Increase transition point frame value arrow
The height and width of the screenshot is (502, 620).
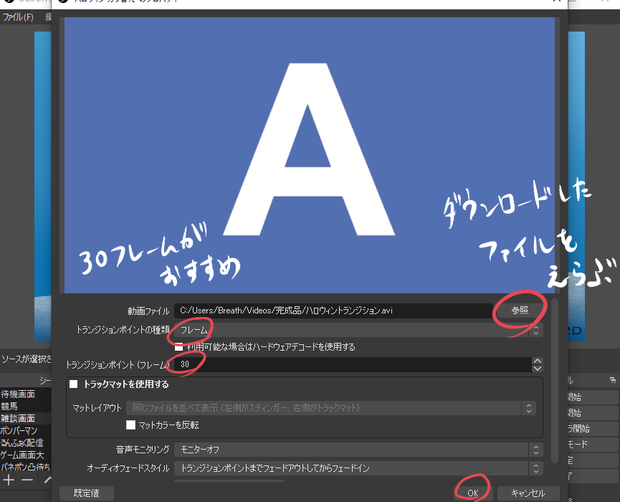pos(537,361)
